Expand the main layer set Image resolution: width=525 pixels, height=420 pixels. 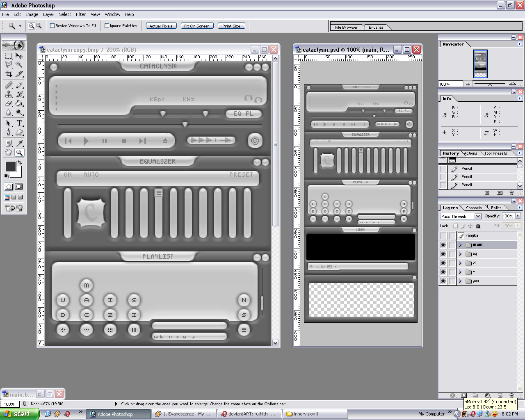click(x=460, y=245)
